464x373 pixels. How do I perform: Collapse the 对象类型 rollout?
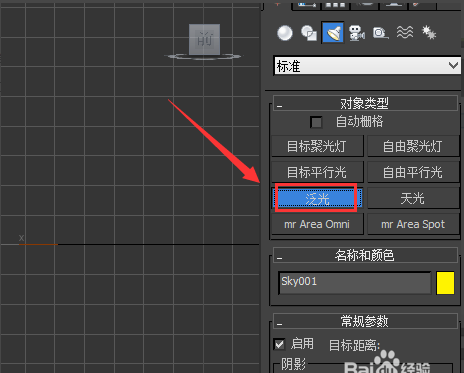click(365, 103)
